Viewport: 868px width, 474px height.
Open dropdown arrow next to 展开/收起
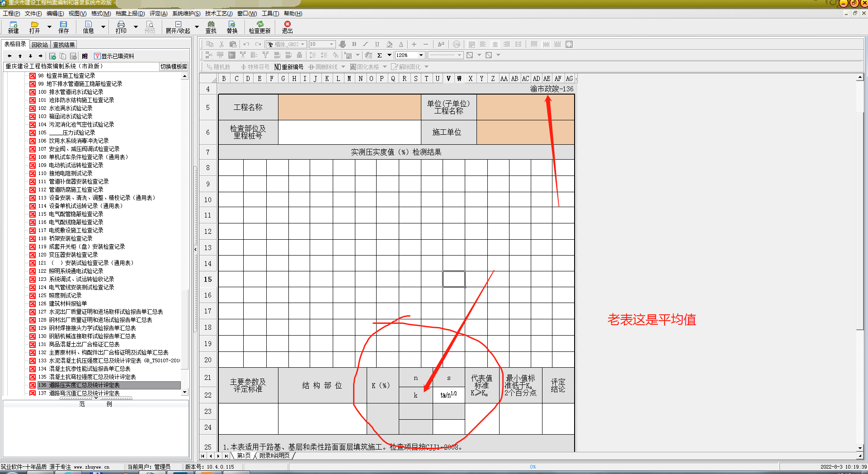197,27
